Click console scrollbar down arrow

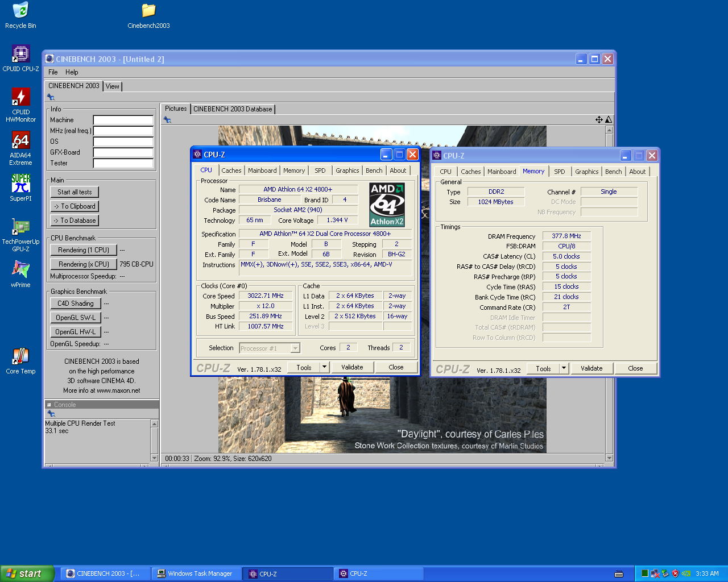154,458
